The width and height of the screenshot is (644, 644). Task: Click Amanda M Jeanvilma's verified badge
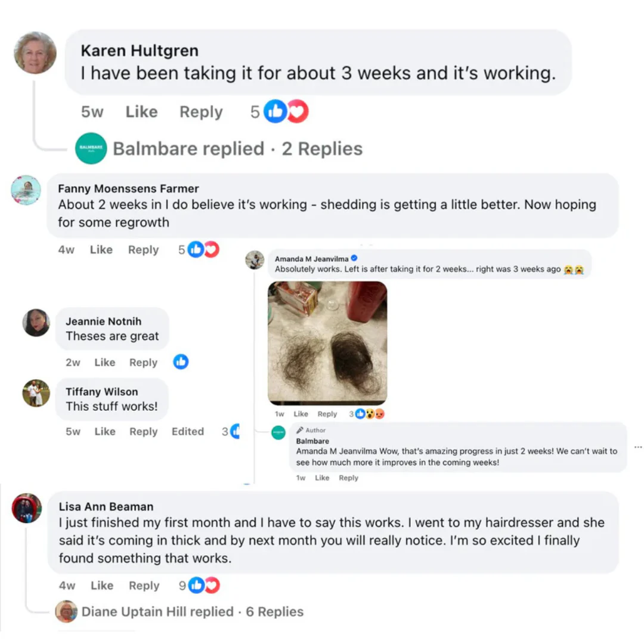[354, 258]
